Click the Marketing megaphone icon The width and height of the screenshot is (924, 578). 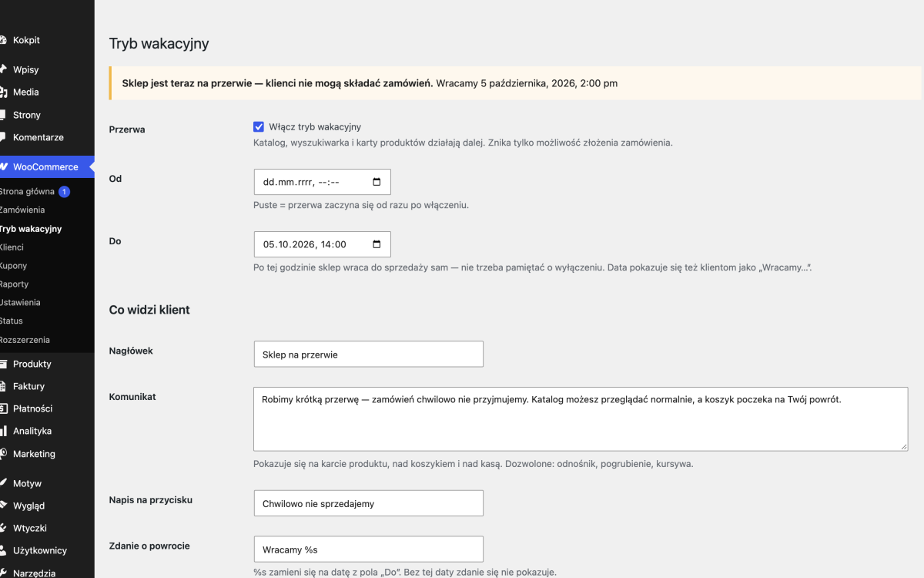tap(3, 454)
